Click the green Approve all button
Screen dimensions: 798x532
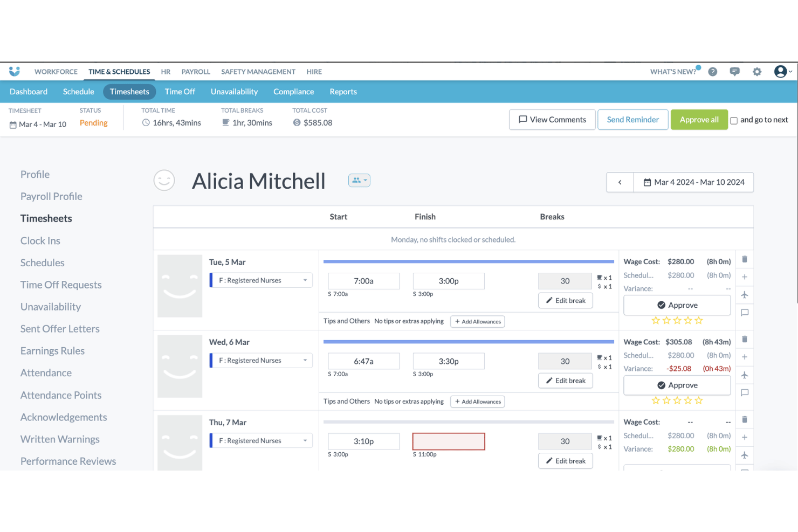click(x=699, y=120)
